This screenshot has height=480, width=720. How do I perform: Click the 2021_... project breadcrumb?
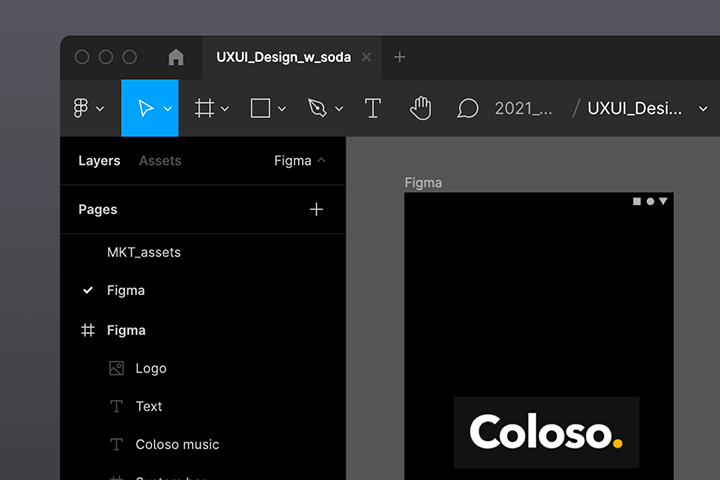click(x=523, y=109)
